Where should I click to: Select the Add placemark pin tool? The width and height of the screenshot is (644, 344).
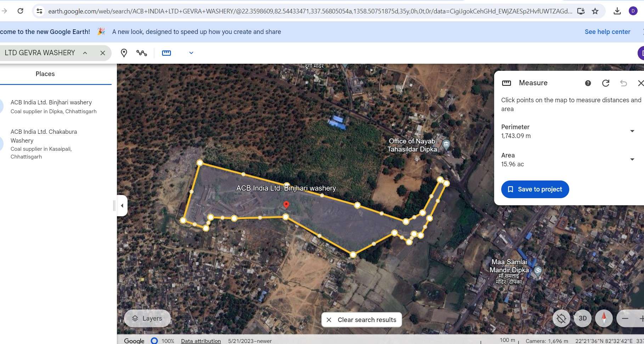click(x=124, y=53)
